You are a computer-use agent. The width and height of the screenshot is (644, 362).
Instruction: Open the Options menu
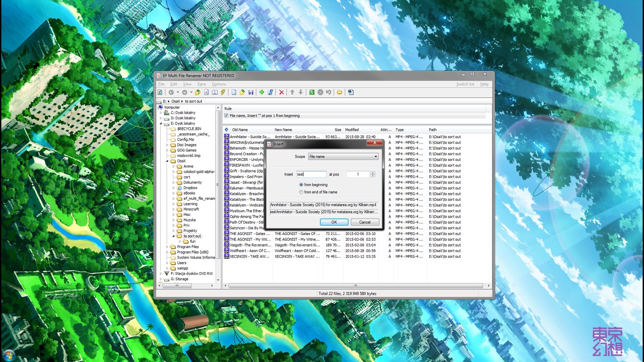coord(219,84)
